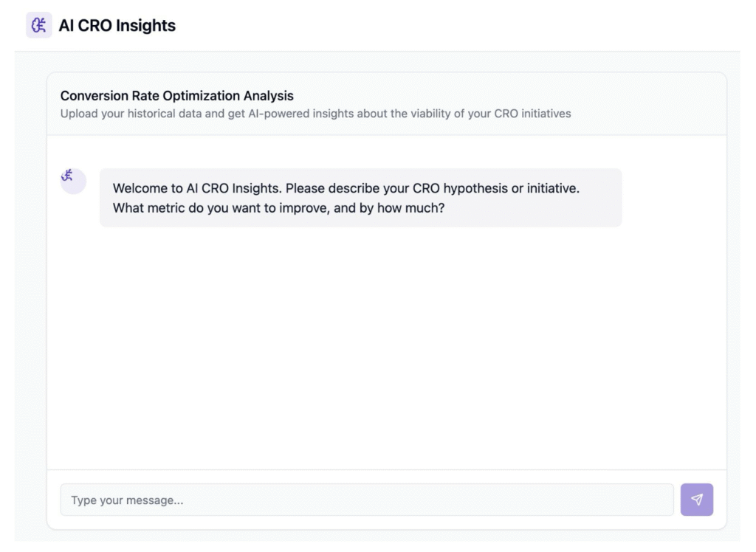
Task: Click the empty chat area below the message
Action: 386,347
